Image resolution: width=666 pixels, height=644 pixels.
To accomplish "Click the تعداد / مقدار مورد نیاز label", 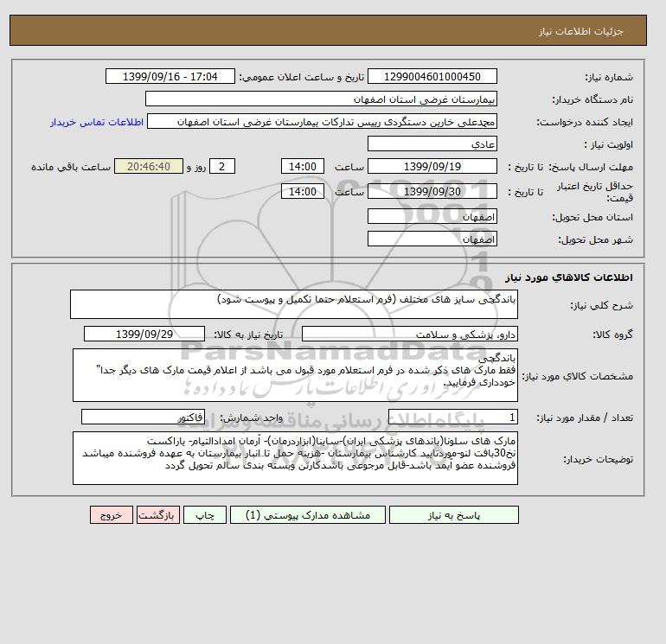I will coord(585,418).
